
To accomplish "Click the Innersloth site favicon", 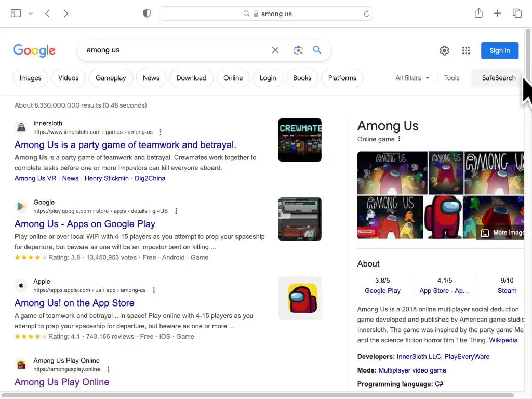I will 21,127.
